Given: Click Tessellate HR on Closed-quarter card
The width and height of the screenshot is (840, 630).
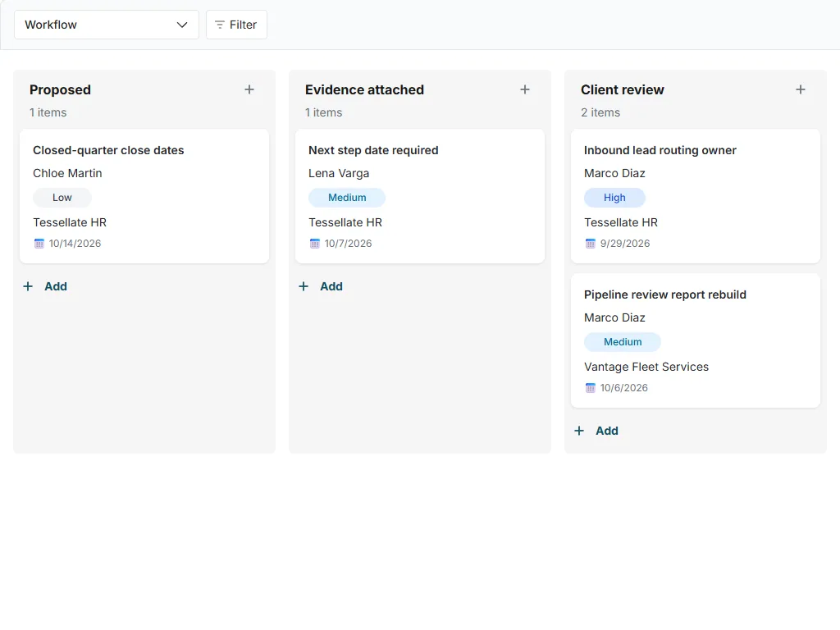Looking at the screenshot, I should tap(70, 222).
